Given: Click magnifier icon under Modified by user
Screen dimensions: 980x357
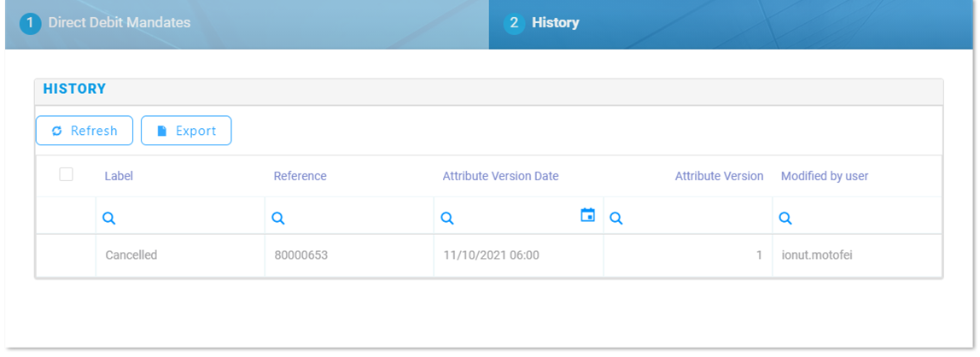Looking at the screenshot, I should coord(785,219).
